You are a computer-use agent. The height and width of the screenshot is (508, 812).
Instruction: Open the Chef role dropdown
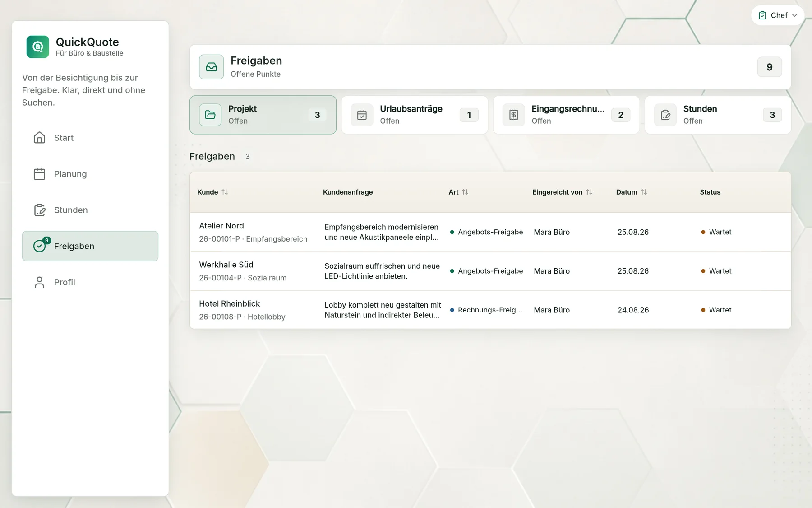tap(778, 15)
